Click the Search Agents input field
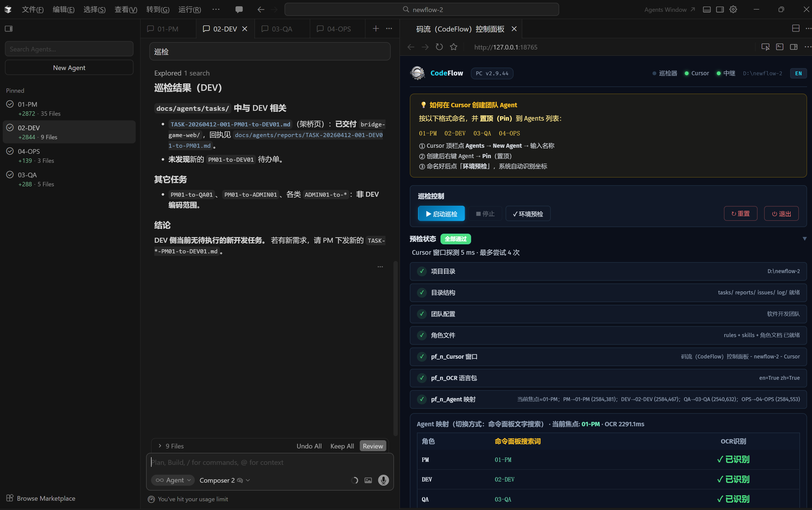This screenshot has height=510, width=812. pyautogui.click(x=69, y=49)
